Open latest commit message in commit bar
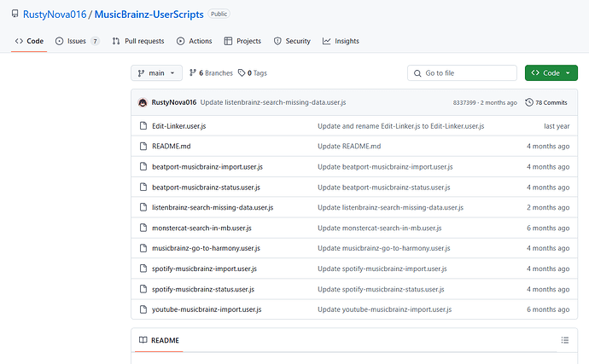Viewport: 589px width, 364px height. [273, 102]
